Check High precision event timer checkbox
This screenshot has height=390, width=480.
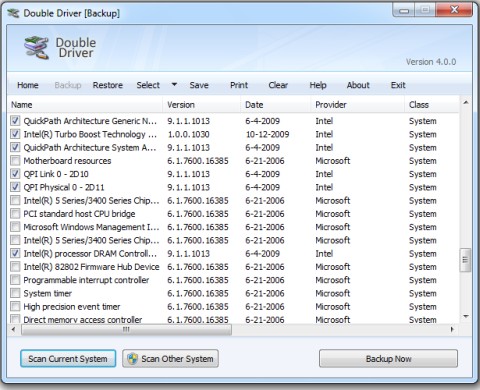tap(15, 306)
